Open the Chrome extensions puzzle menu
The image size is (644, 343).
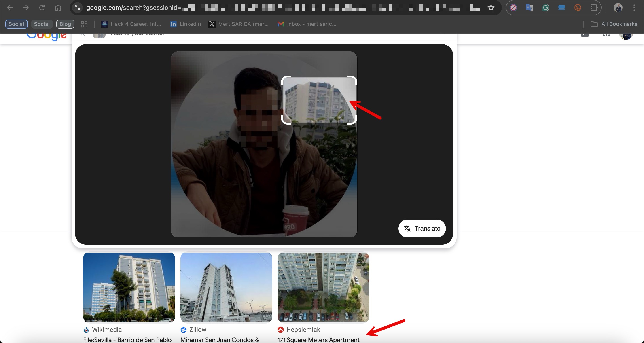click(594, 8)
